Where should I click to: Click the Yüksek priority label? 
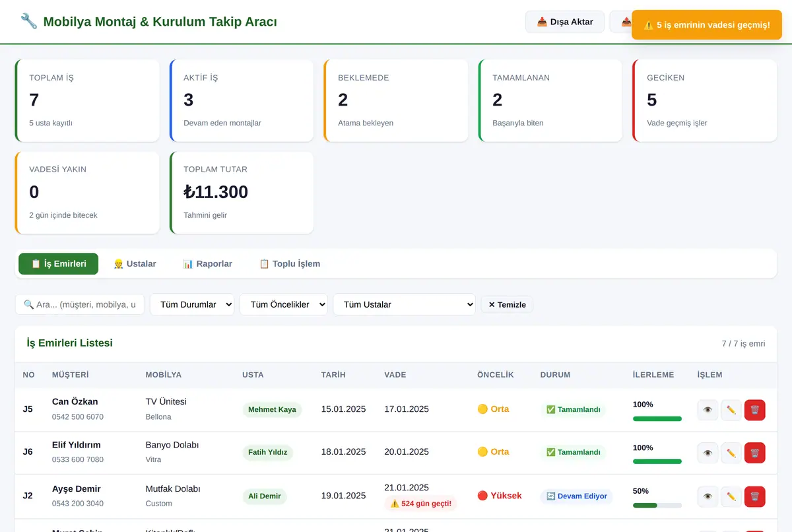(x=500, y=496)
